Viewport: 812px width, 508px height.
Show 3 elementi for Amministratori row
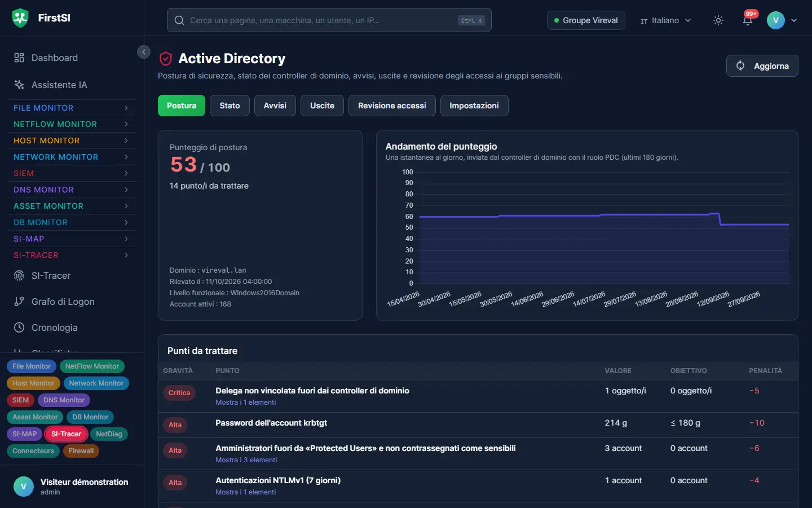point(246,460)
